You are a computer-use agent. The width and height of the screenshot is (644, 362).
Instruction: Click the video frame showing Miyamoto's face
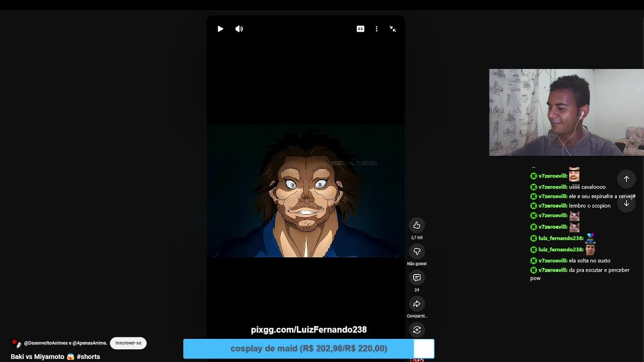306,191
